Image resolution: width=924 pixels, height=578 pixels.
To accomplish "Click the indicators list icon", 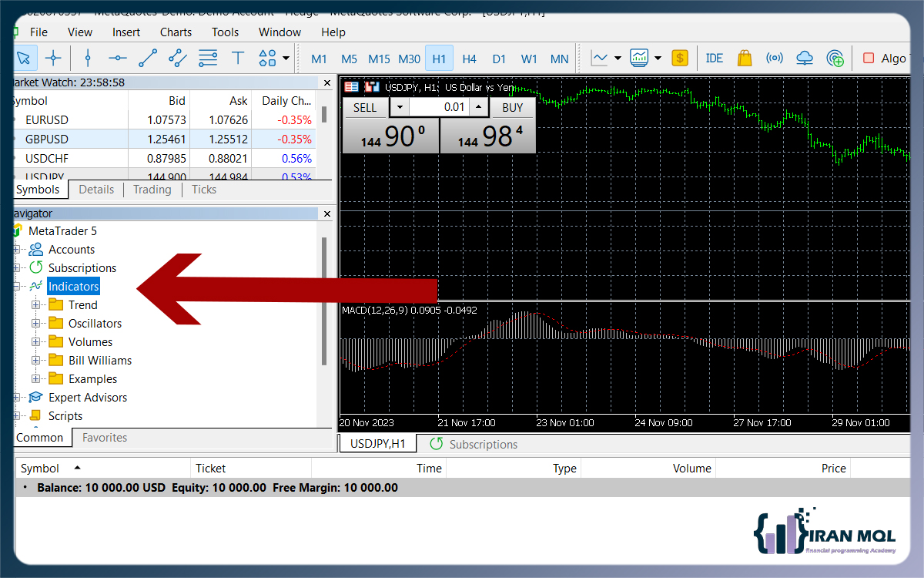I will pyautogui.click(x=639, y=58).
